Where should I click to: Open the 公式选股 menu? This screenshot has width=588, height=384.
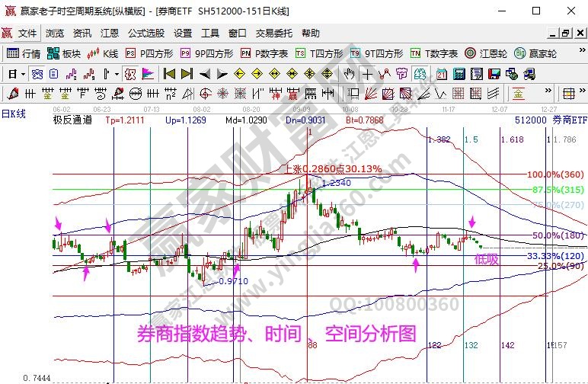pyautogui.click(x=145, y=34)
